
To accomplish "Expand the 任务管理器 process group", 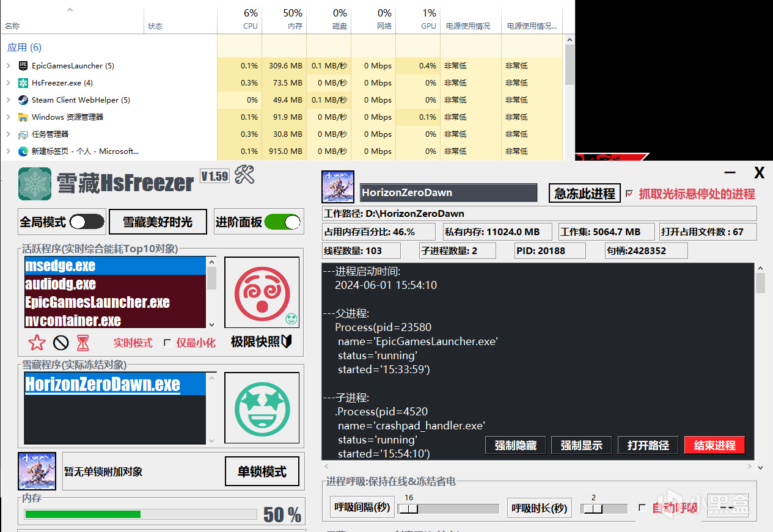I will (x=9, y=134).
